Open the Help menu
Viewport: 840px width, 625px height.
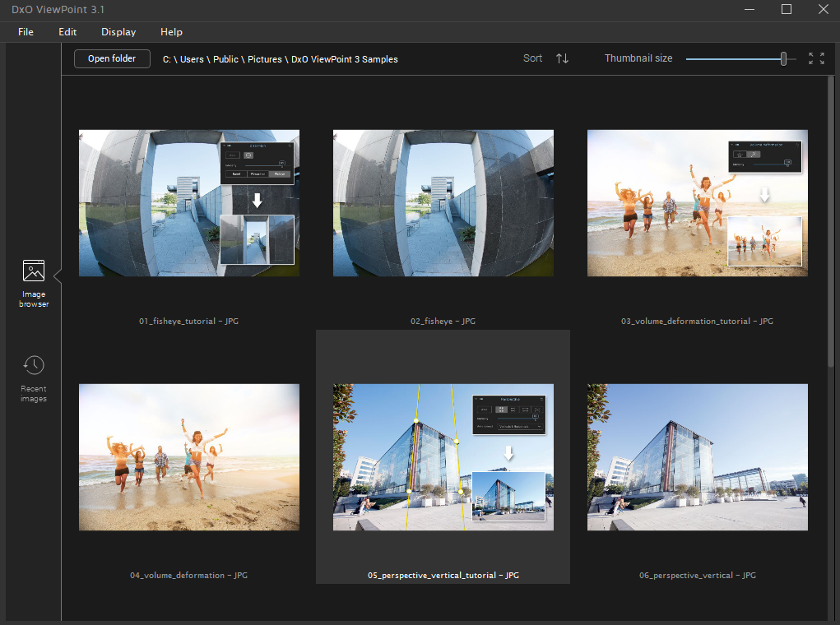[171, 32]
